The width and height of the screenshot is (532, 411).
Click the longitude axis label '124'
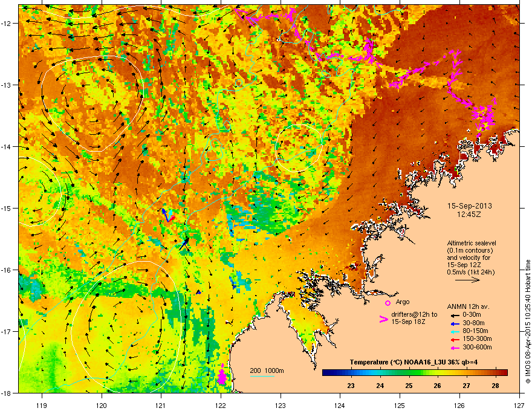coord(340,405)
